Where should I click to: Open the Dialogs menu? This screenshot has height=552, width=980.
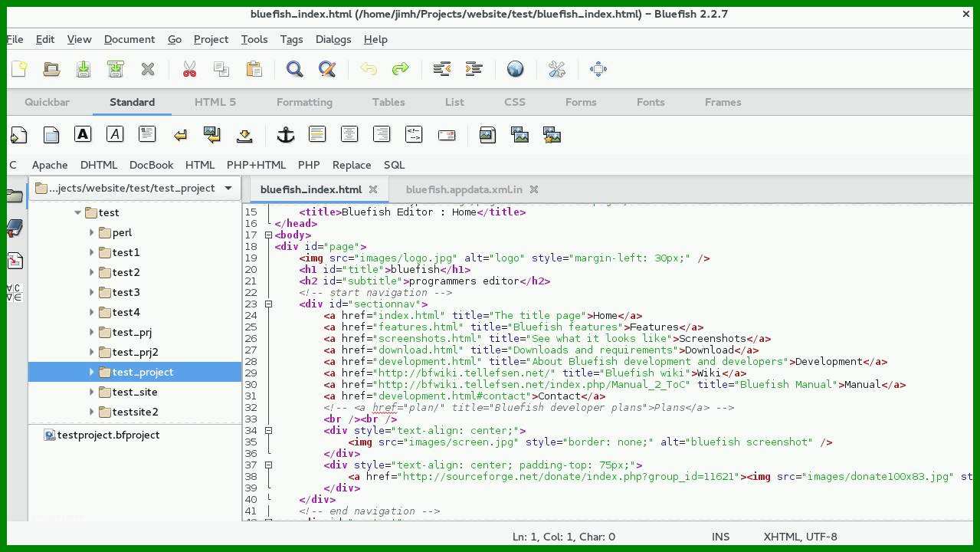coord(333,39)
